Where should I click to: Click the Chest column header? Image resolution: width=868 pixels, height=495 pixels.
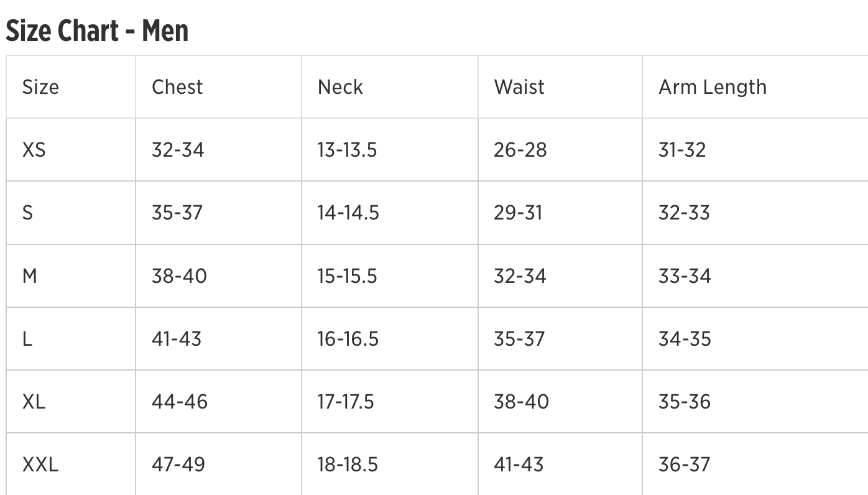[177, 87]
